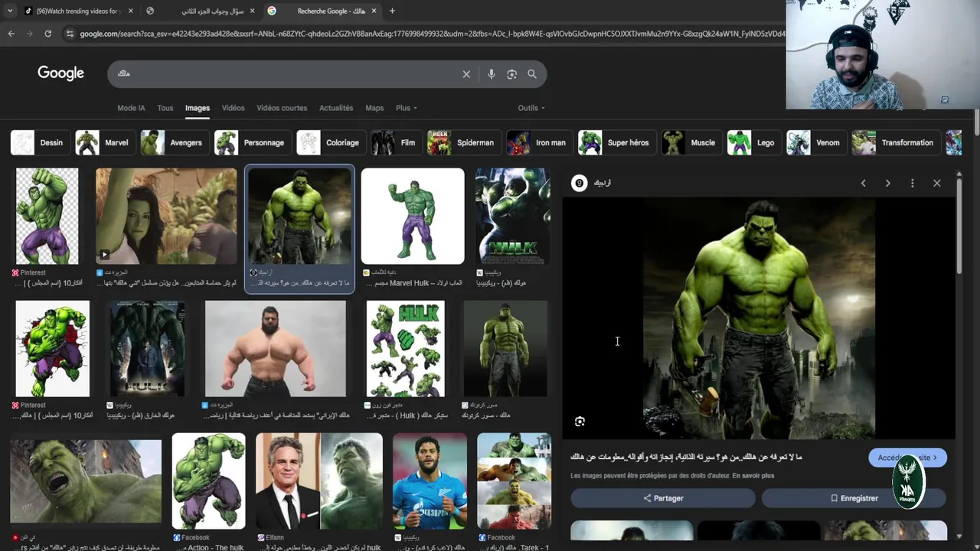This screenshot has height=551, width=980.
Task: Open three-dot options in preview panel
Action: (x=913, y=183)
